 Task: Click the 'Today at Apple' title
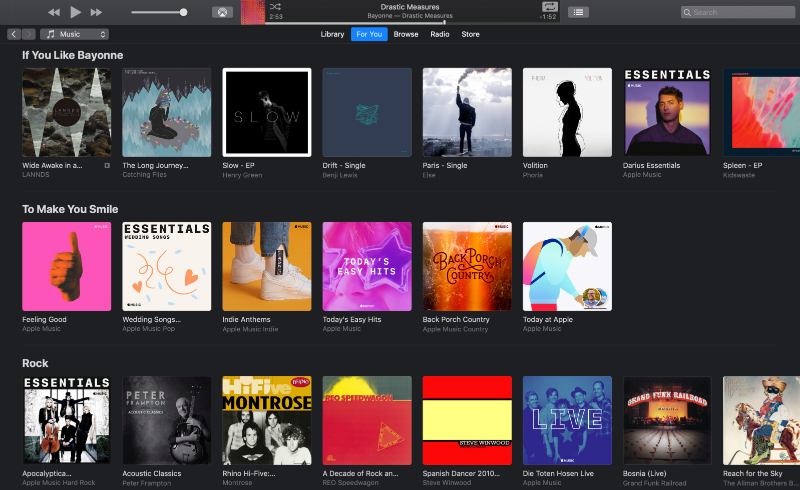(548, 320)
